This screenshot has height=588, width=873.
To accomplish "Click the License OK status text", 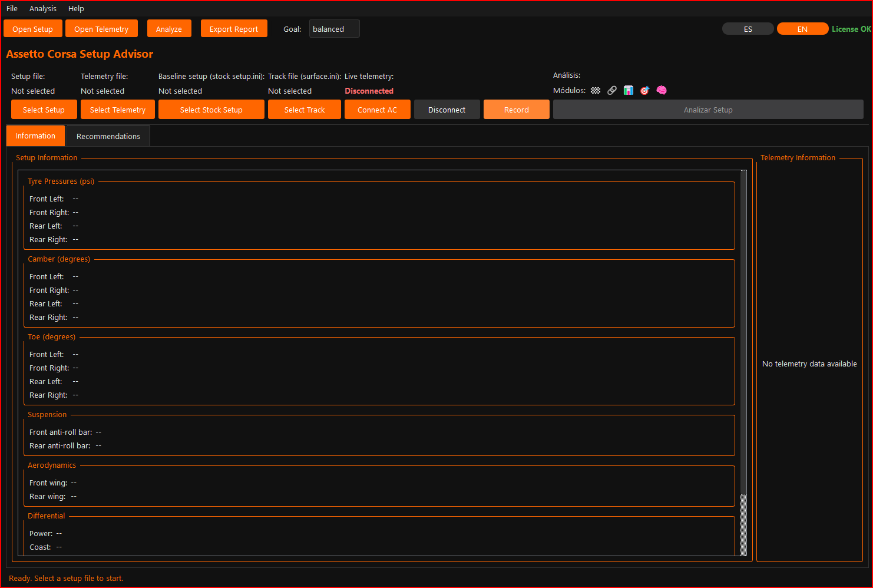I will click(851, 29).
